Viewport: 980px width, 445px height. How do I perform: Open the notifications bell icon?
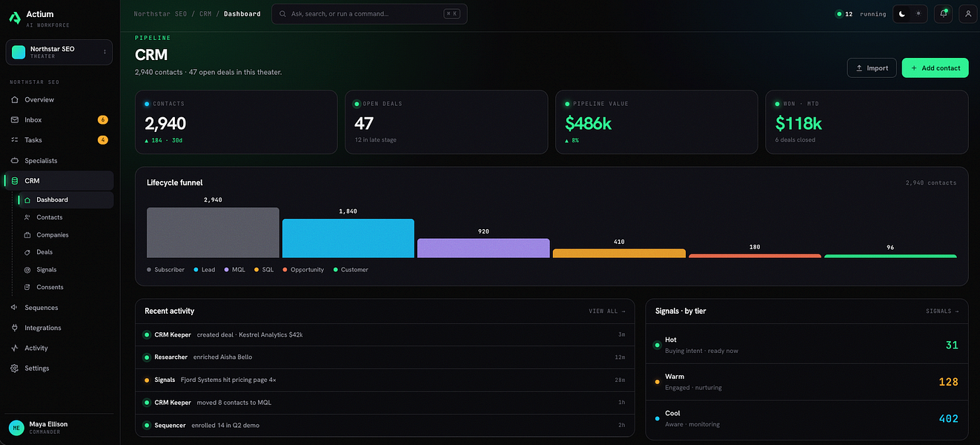944,13
